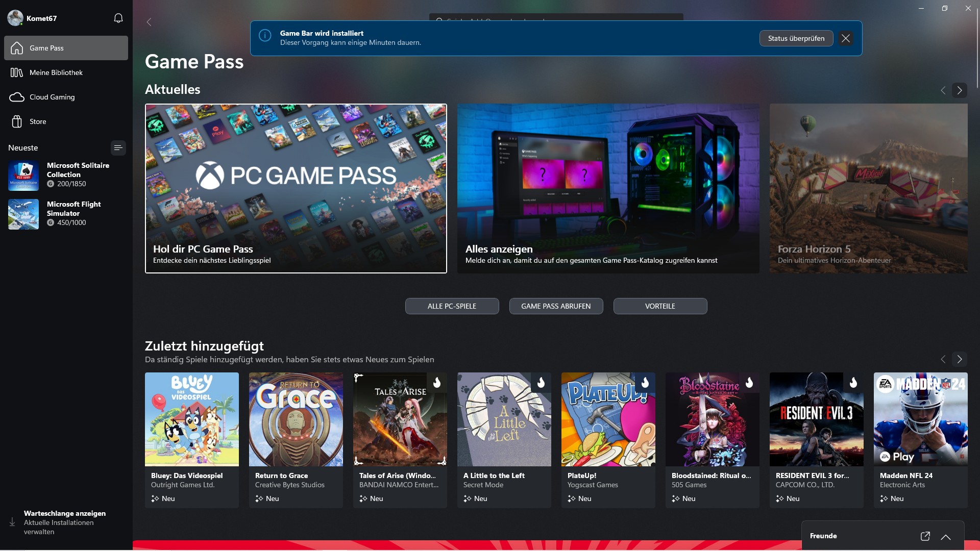Click flame icon on Bloodstained
The width and height of the screenshot is (980, 551).
[749, 383]
